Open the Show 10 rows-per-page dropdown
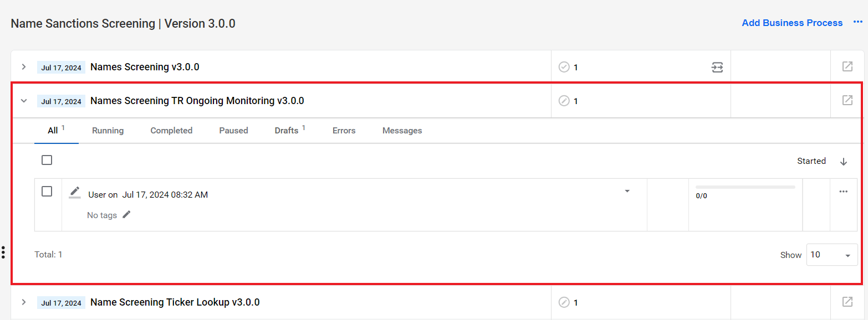 click(x=832, y=255)
